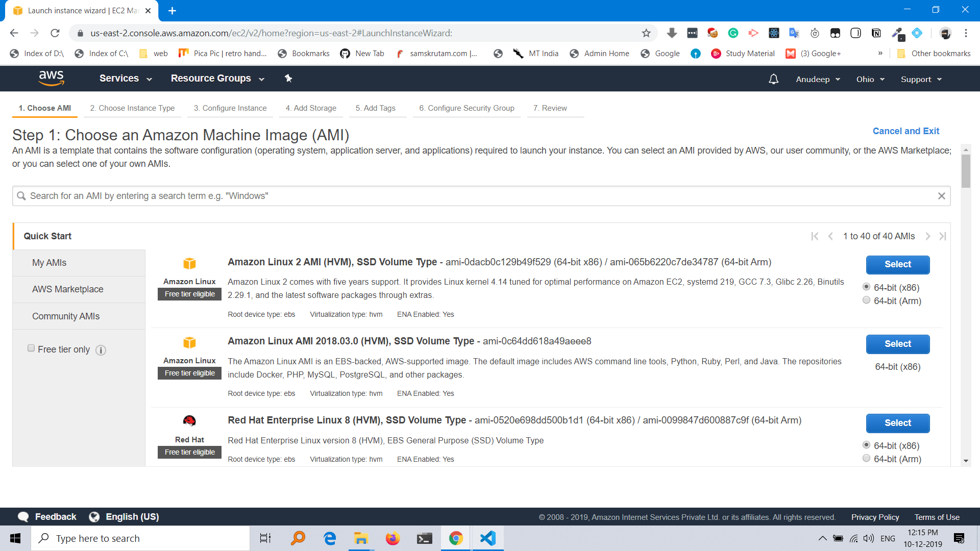Open the AWS Marketplace section
980x551 pixels.
click(79, 289)
